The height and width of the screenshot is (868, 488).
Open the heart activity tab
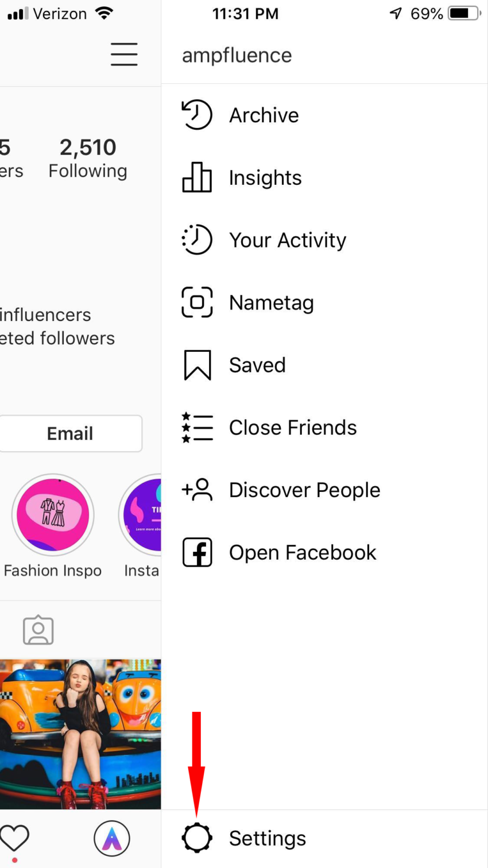pos(14,838)
